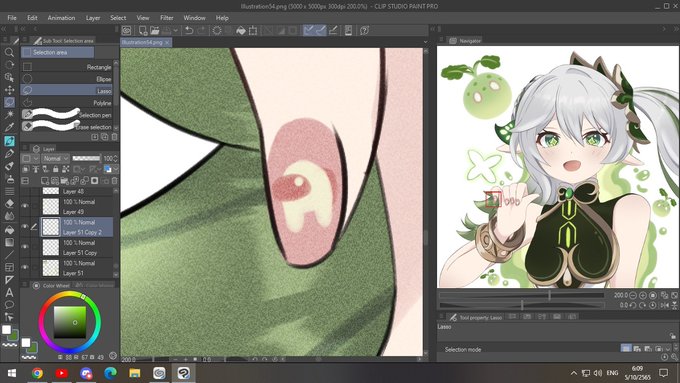Choose the Ellipse selection sub tool

67,79
